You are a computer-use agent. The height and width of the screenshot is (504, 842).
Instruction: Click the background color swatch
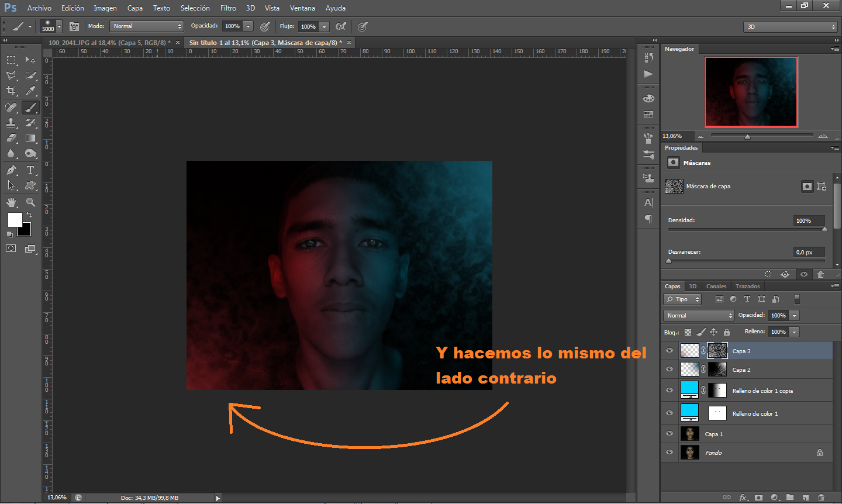[26, 230]
